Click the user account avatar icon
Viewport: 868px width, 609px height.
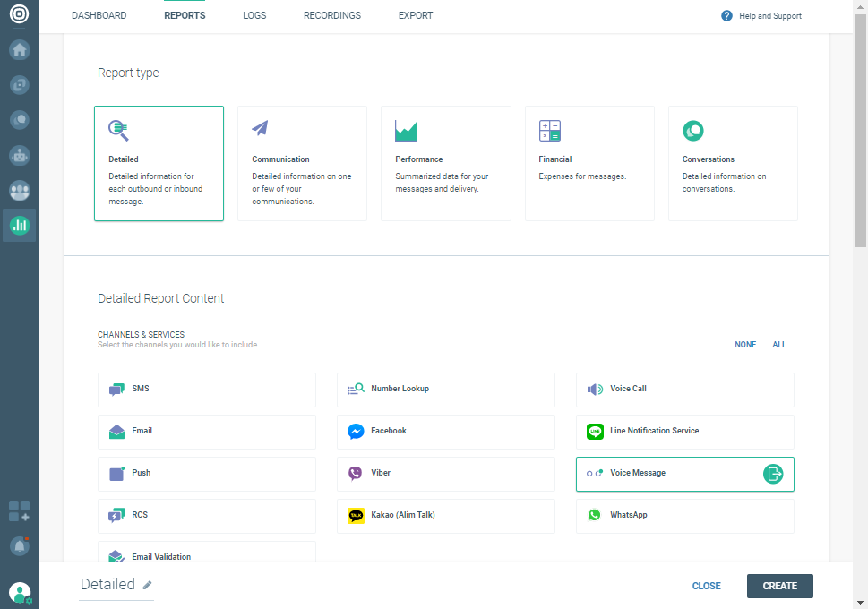[x=19, y=593]
